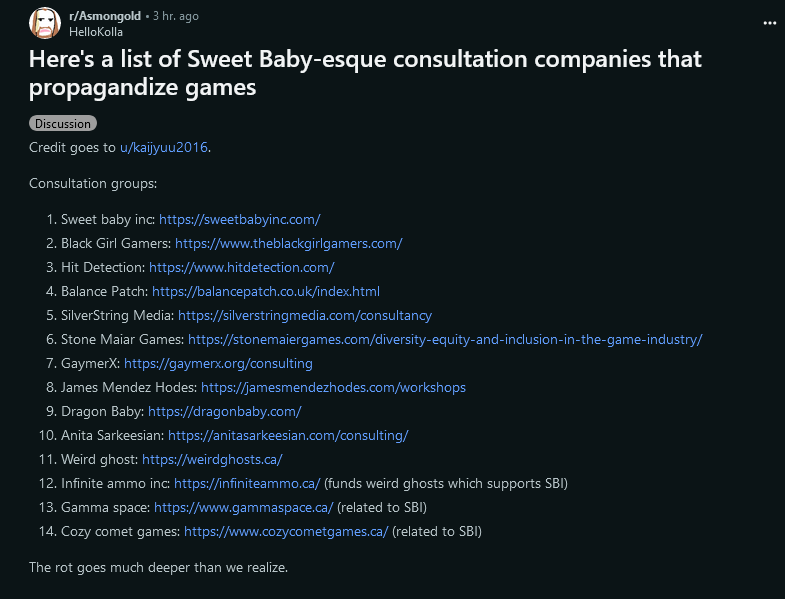Open the post options three-dot menu

(x=769, y=23)
